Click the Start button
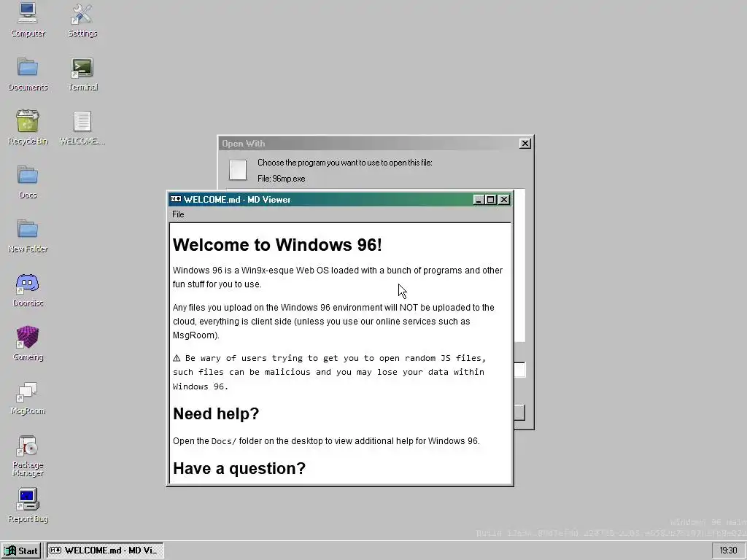747x560 pixels. point(21,551)
